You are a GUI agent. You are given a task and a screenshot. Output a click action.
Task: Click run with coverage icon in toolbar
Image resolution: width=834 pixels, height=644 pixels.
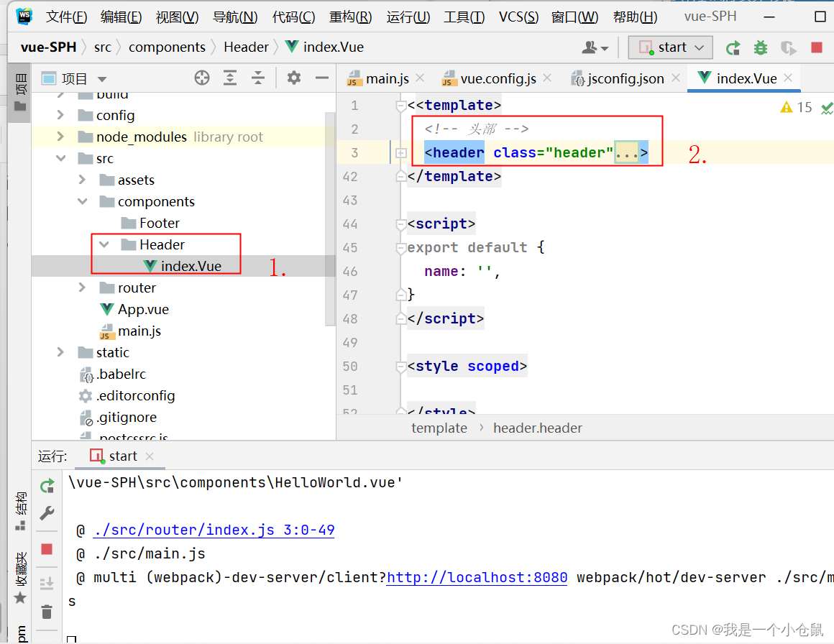[x=788, y=48]
